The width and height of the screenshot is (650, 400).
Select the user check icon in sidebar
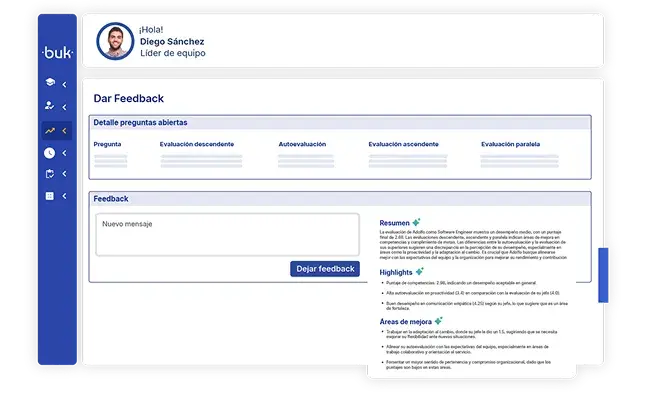click(50, 105)
